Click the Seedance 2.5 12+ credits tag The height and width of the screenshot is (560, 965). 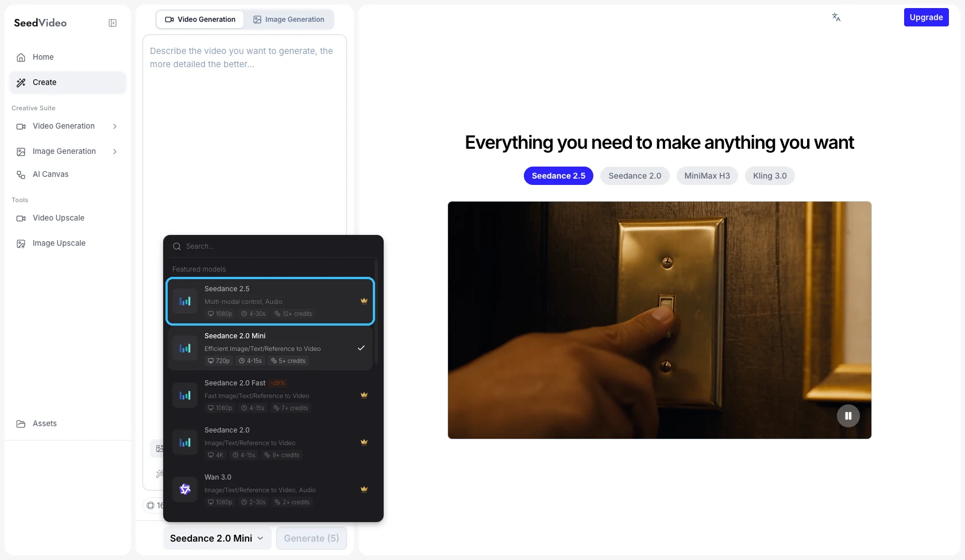tap(294, 314)
